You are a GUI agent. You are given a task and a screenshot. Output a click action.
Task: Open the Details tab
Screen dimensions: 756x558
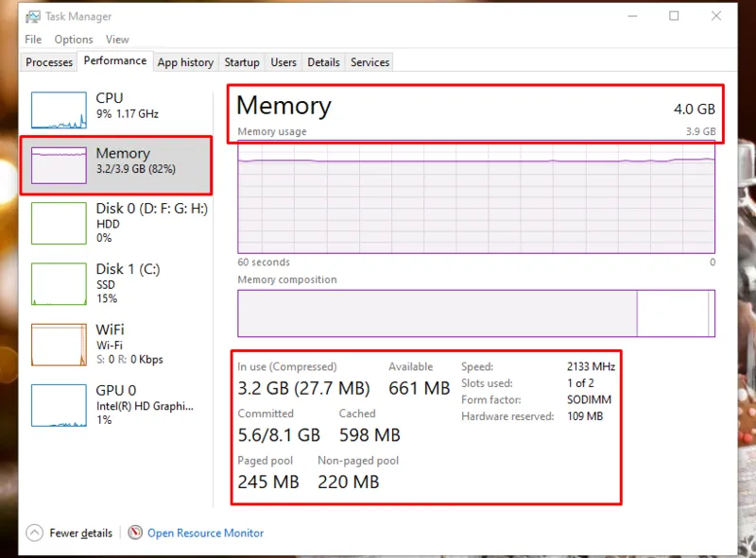[323, 62]
